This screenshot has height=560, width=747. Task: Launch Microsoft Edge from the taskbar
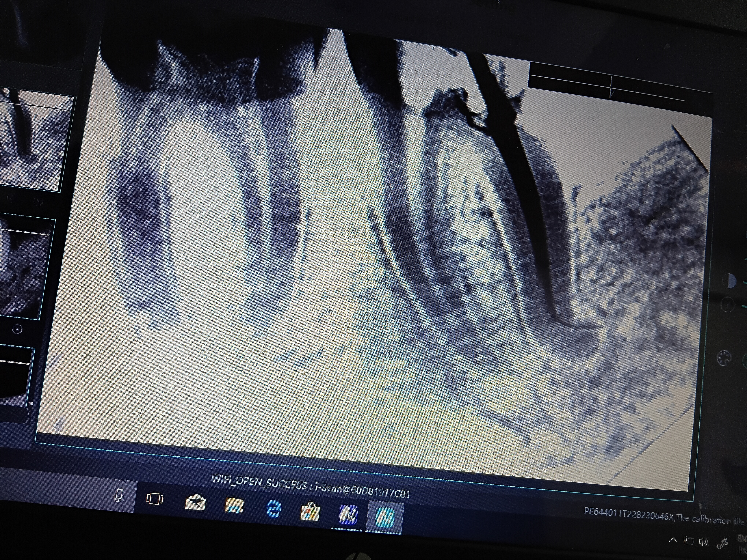[274, 508]
